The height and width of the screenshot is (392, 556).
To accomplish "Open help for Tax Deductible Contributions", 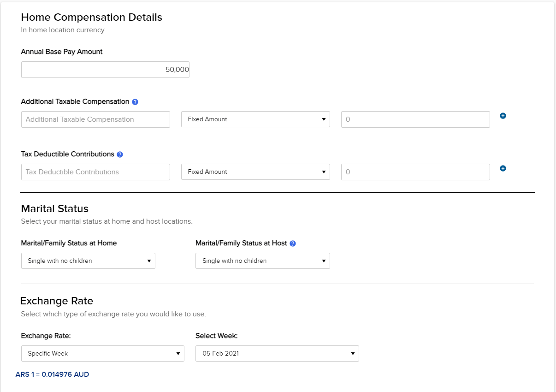I will pos(119,154).
